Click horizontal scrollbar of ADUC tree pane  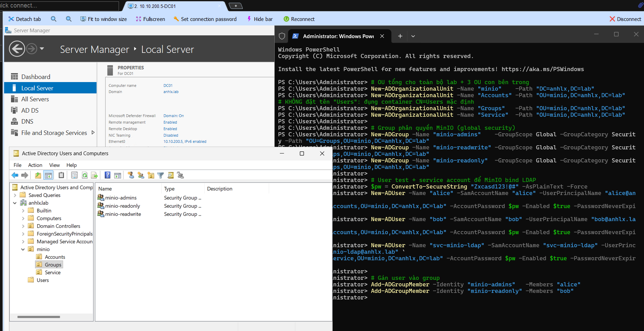pos(39,317)
